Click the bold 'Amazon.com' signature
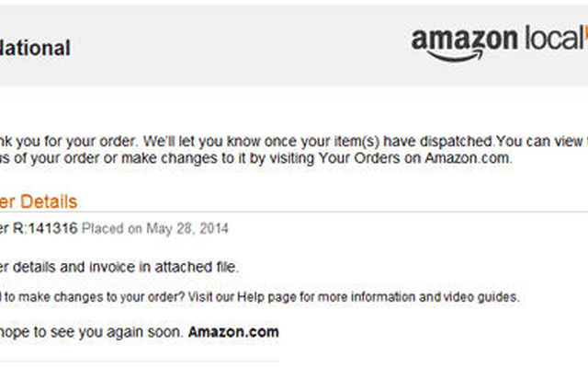Screen dimensions: 588x368 click(x=233, y=332)
